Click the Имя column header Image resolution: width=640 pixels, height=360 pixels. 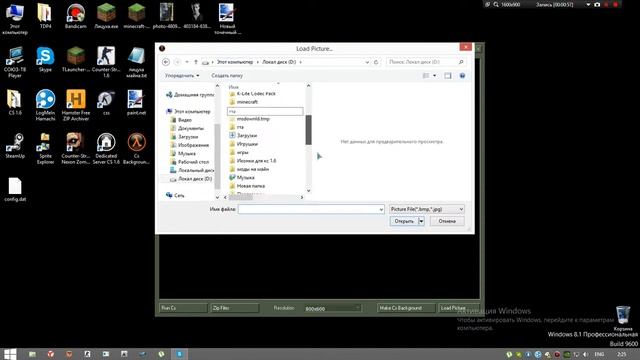click(x=233, y=87)
